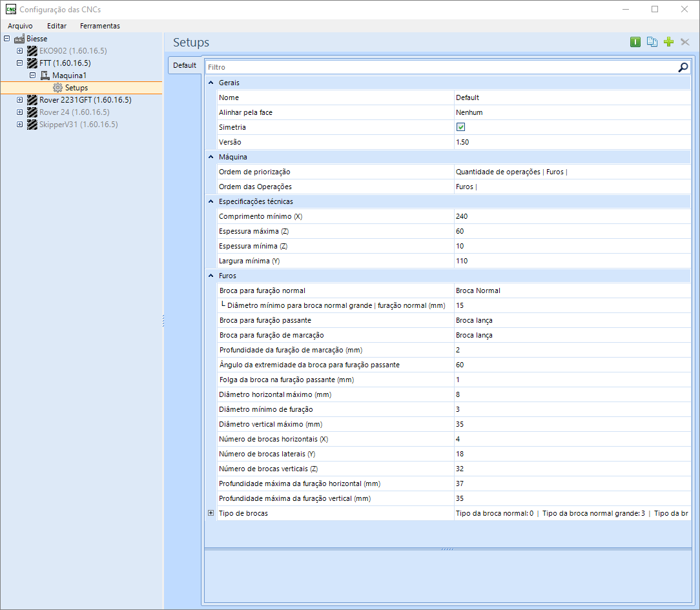Click the Profundidade da furação de marcação value
The image size is (700, 610).
pos(572,350)
